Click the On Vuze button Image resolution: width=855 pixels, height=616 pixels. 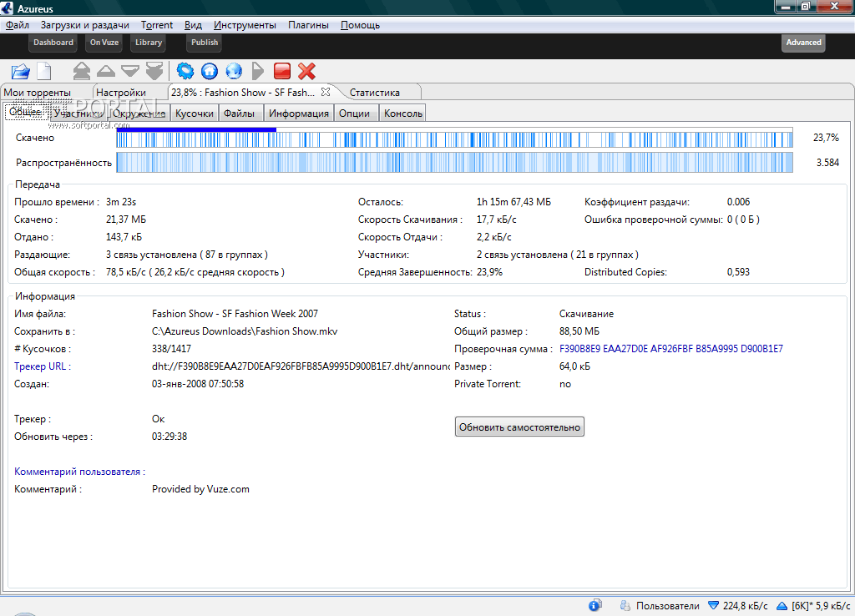(104, 43)
